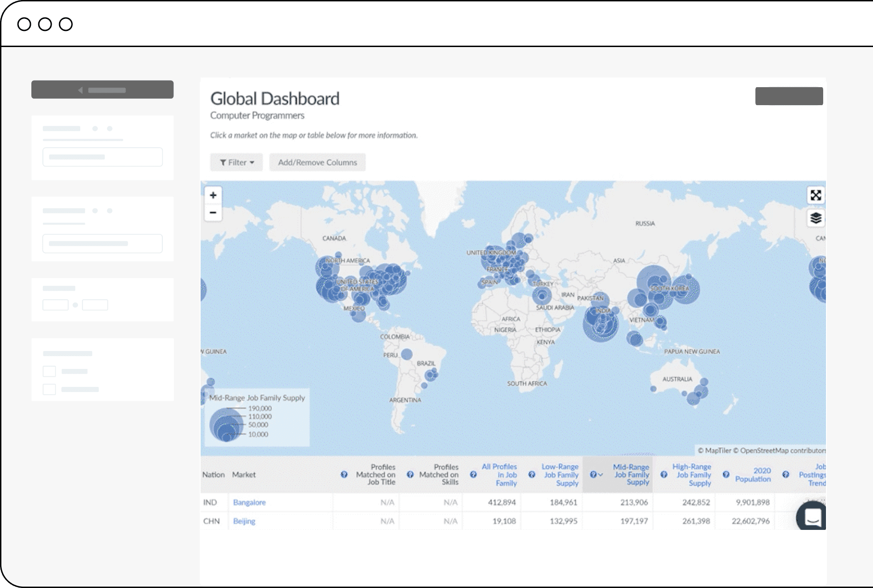Click help icon beside All Profiles in Job Family
The height and width of the screenshot is (588, 873).
pos(473,475)
